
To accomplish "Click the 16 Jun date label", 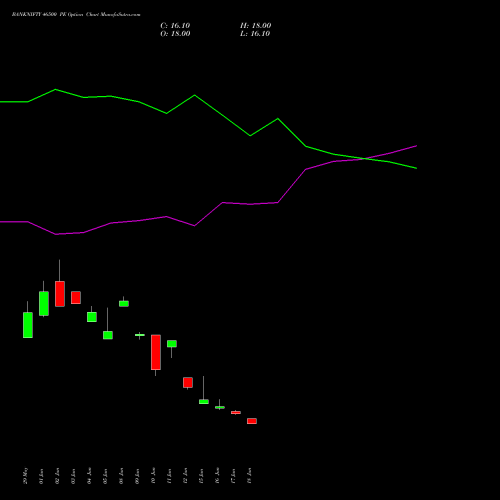I will pyautogui.click(x=218, y=476).
